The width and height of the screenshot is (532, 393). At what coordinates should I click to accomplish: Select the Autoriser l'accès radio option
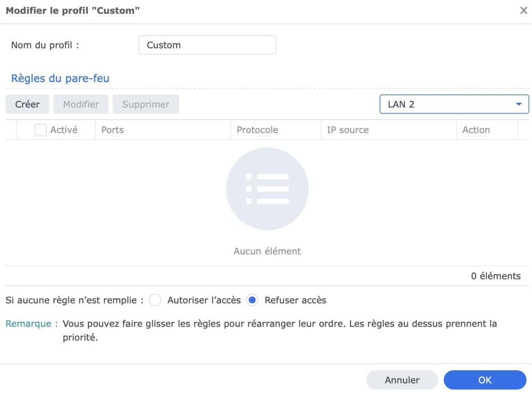(x=155, y=300)
